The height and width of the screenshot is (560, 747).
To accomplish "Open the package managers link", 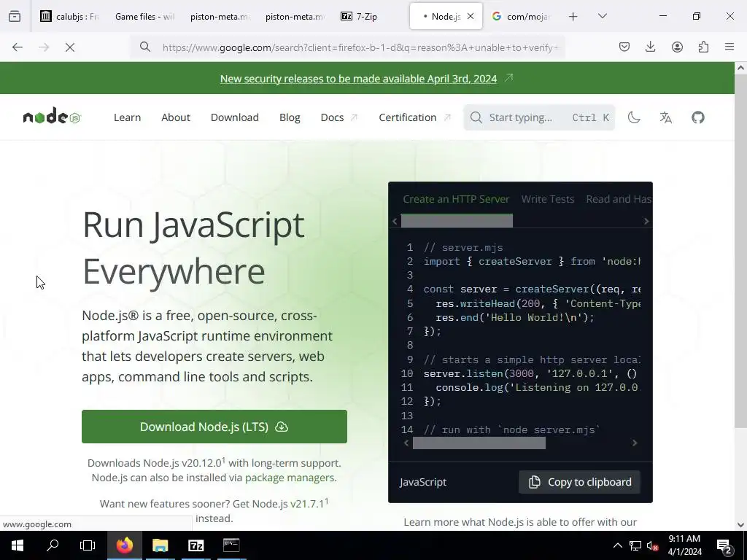I will point(290,478).
